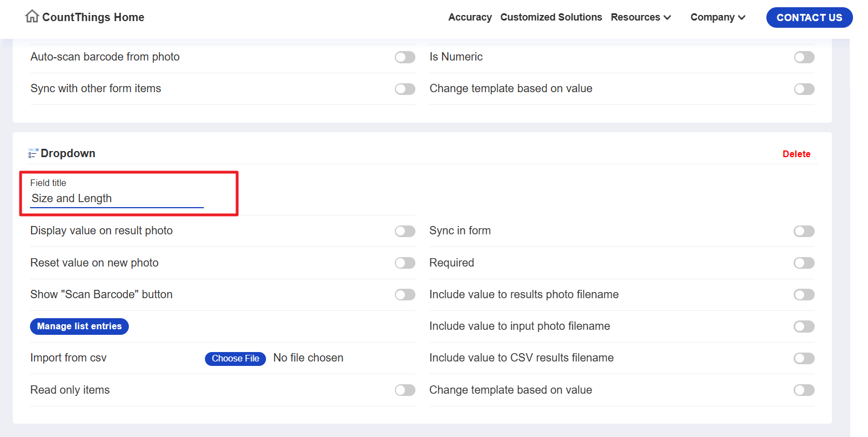Click Manage list entries button
Image resolution: width=868 pixels, height=437 pixels.
point(79,327)
